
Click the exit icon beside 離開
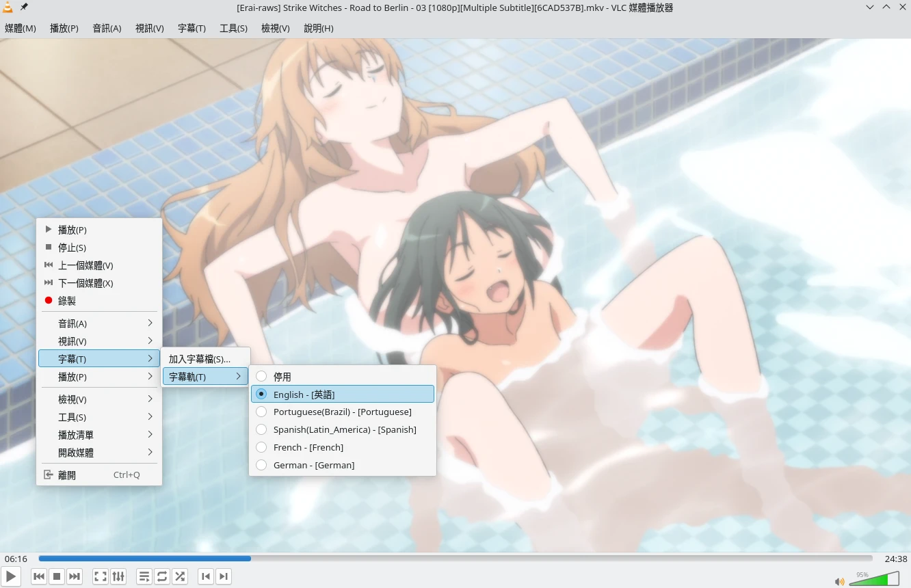(x=49, y=475)
